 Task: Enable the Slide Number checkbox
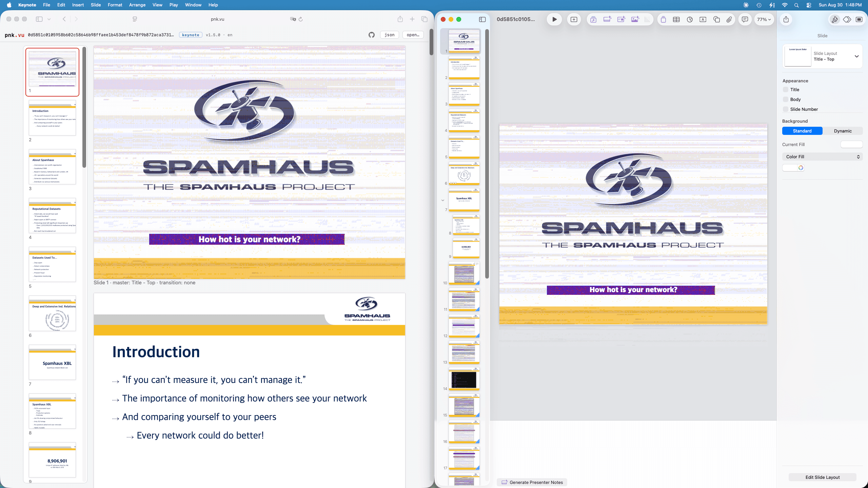(x=786, y=109)
